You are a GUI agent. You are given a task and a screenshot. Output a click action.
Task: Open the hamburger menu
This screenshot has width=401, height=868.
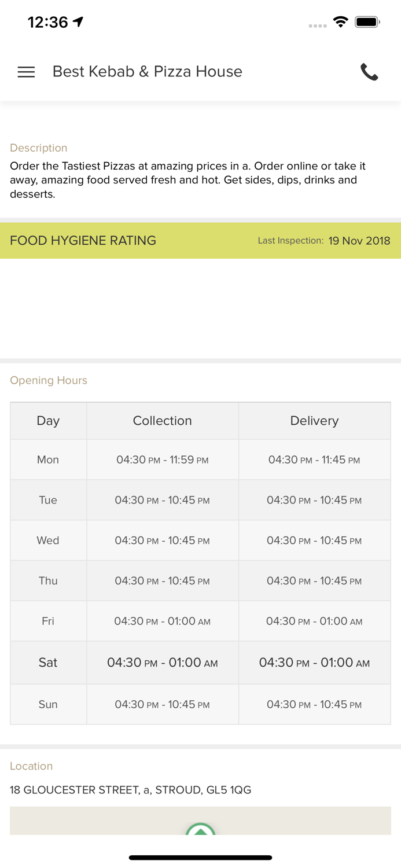pos(26,72)
